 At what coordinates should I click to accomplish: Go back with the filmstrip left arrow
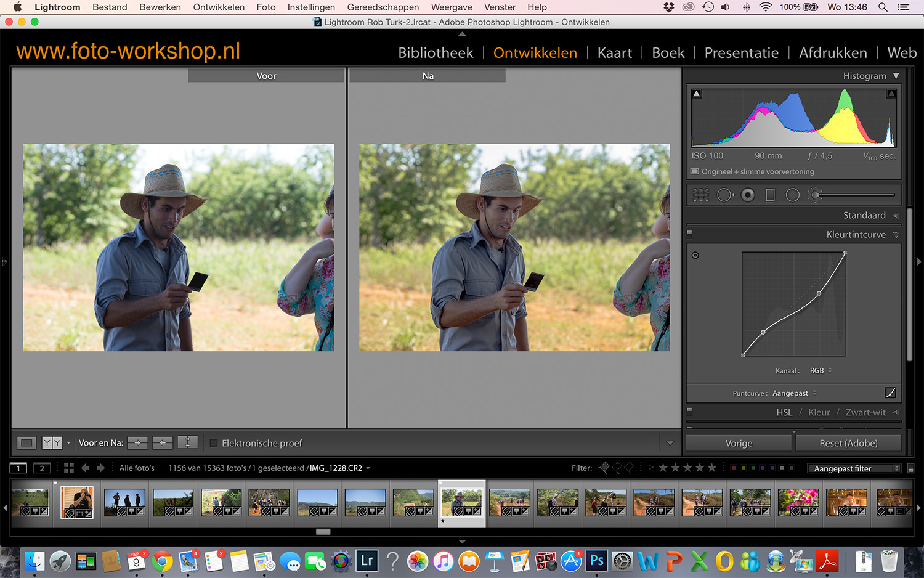pyautogui.click(x=86, y=468)
